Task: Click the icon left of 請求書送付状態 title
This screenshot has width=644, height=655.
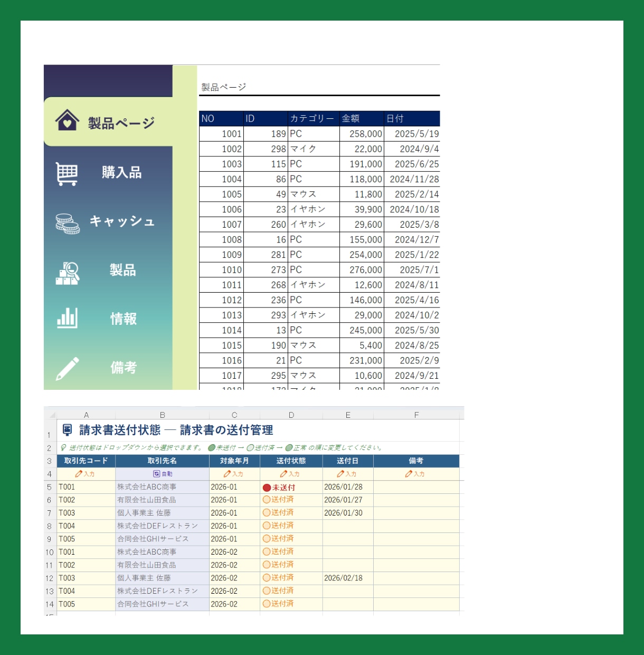Action: point(68,429)
